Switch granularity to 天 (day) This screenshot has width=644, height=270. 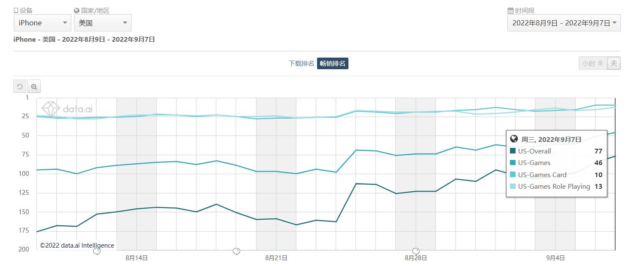tap(614, 63)
